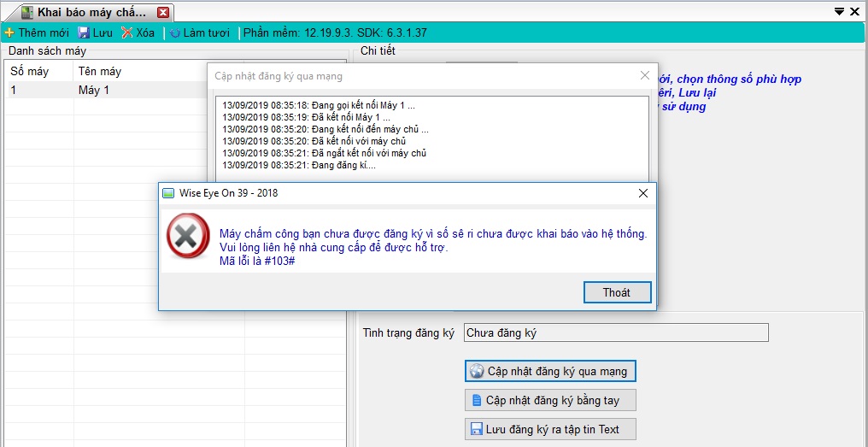The height and width of the screenshot is (447, 868).
Task: Click the Thêm mới plus icon
Action: (x=9, y=32)
